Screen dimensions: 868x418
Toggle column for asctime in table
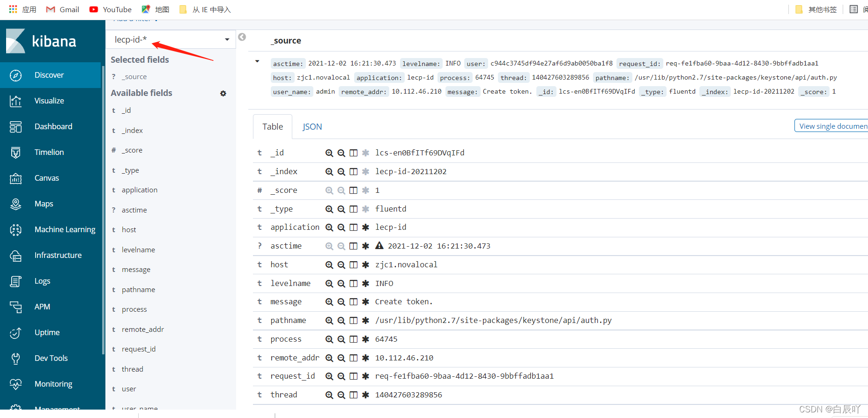[354, 246]
